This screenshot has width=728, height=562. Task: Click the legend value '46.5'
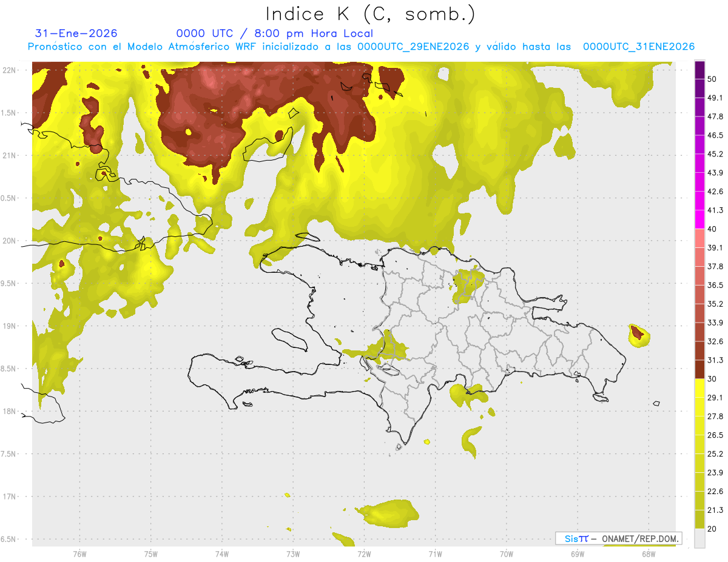[x=715, y=135]
